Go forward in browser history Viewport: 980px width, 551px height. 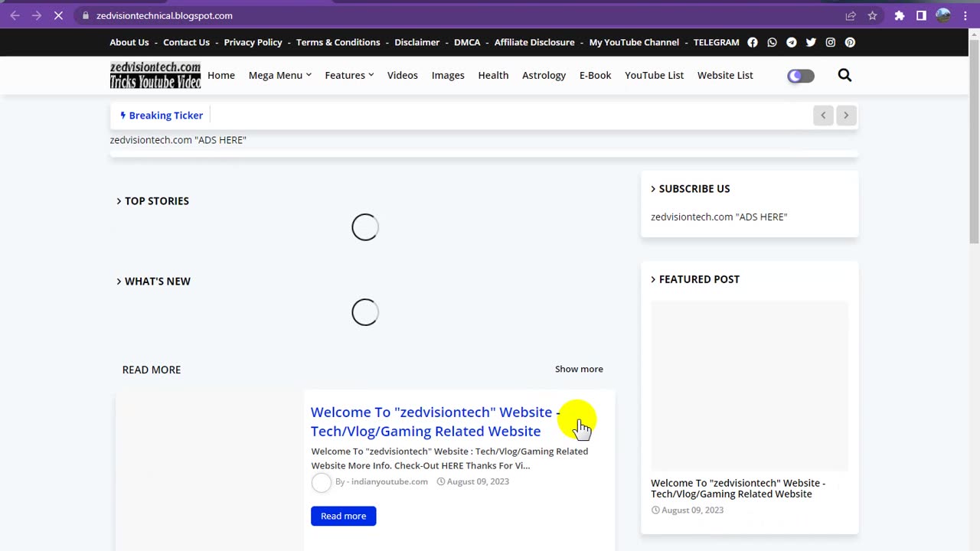tap(36, 15)
